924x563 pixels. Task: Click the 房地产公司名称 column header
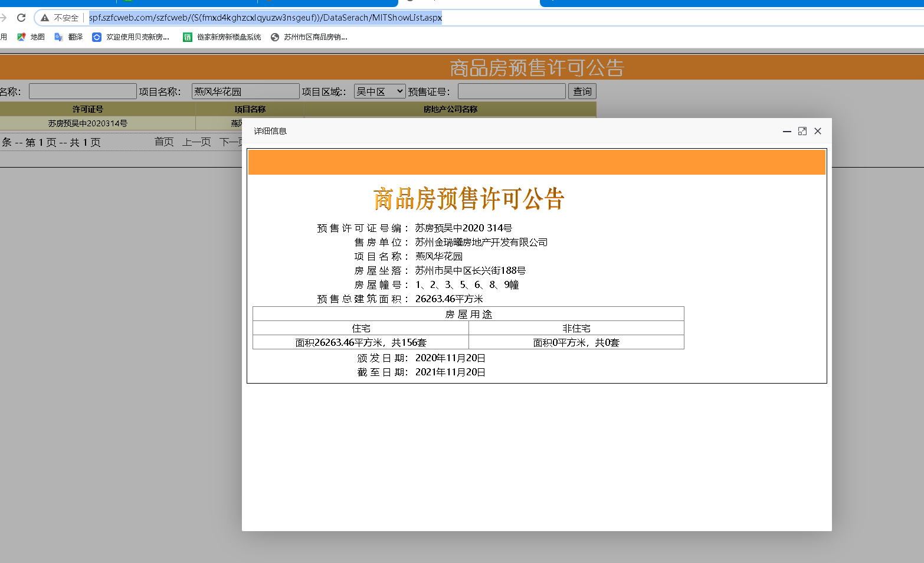(x=450, y=109)
